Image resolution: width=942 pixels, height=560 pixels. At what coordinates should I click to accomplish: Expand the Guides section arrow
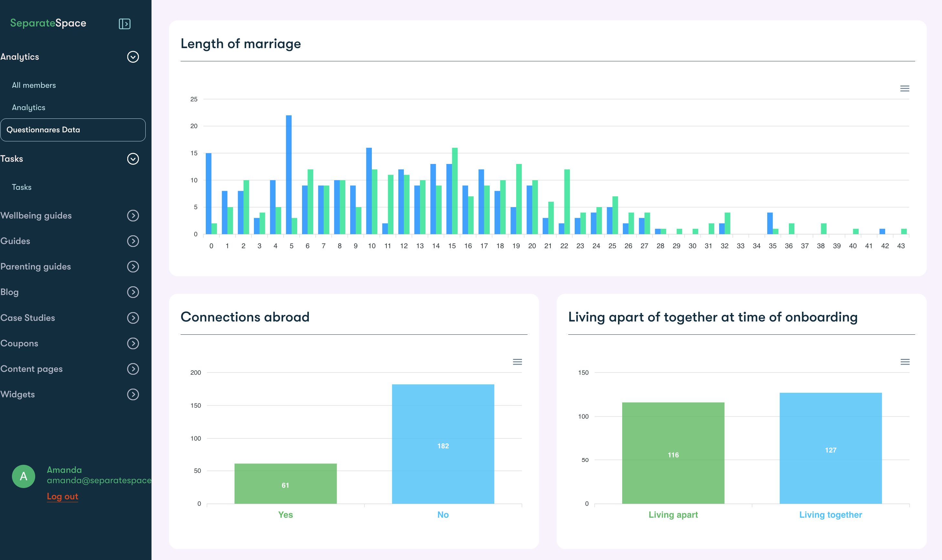(x=133, y=241)
